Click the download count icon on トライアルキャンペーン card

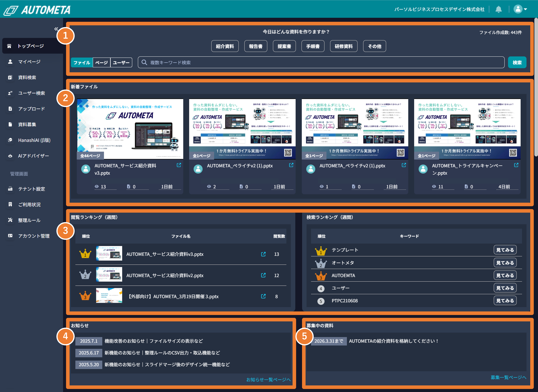tap(466, 186)
